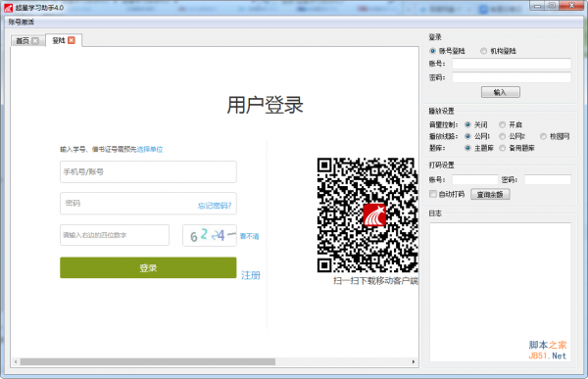Click the 用户登录 heading text
The height and width of the screenshot is (379, 588).
(x=266, y=105)
